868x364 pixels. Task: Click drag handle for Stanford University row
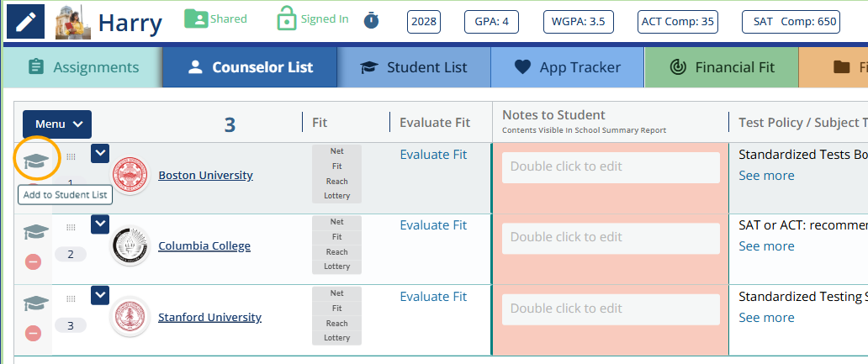[x=71, y=298]
